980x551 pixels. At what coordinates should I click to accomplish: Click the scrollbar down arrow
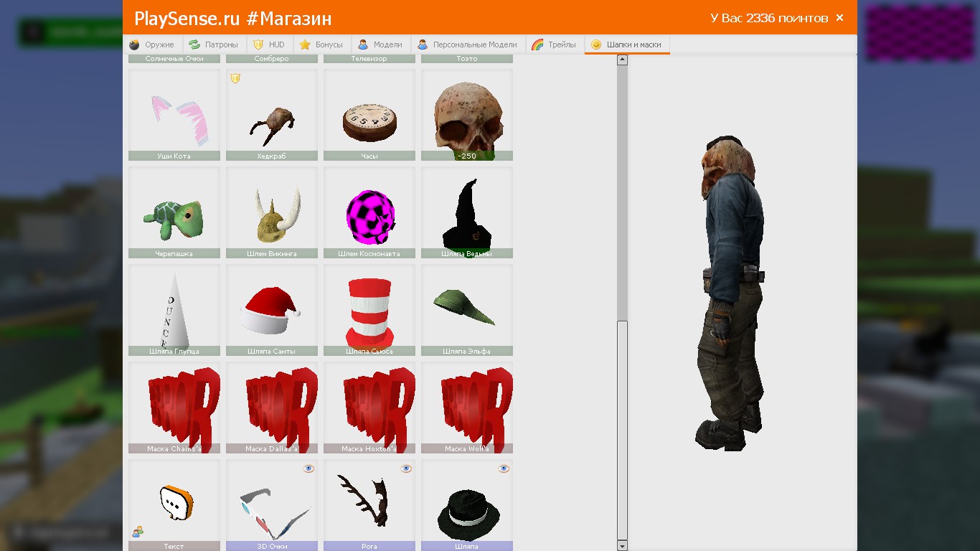coord(622,545)
